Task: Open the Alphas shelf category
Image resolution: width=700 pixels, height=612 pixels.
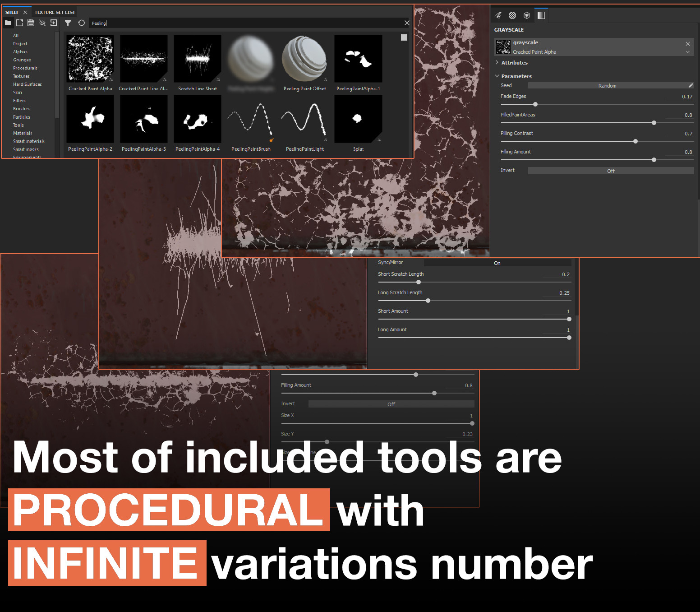Action: (x=20, y=51)
